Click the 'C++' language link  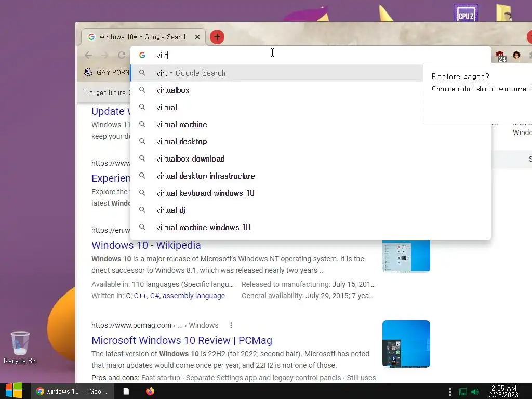tap(140, 296)
